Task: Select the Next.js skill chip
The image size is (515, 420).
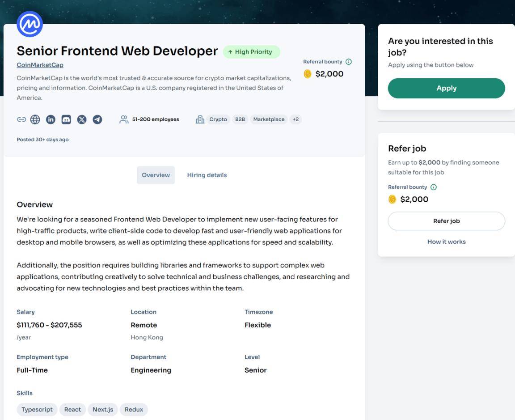Action: 103,409
